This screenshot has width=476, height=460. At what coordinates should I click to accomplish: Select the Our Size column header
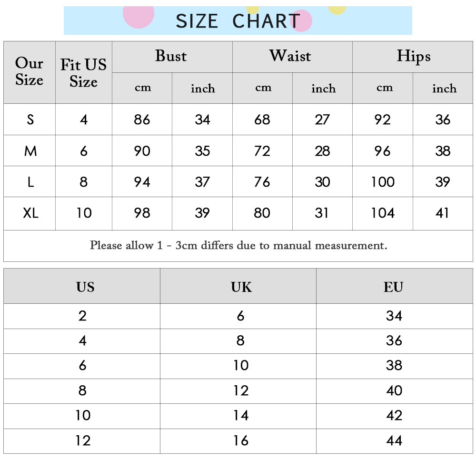pos(30,71)
